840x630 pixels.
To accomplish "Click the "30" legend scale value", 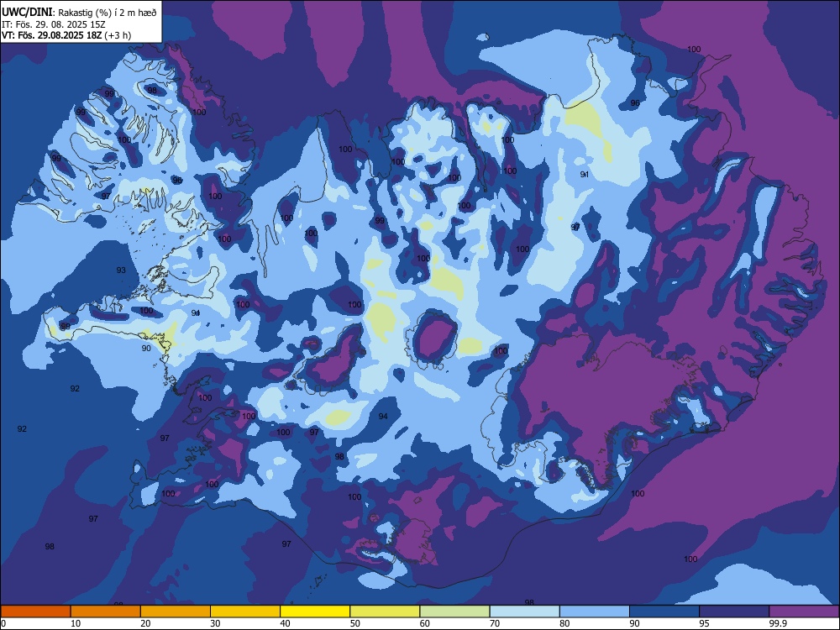I will pyautogui.click(x=215, y=623).
